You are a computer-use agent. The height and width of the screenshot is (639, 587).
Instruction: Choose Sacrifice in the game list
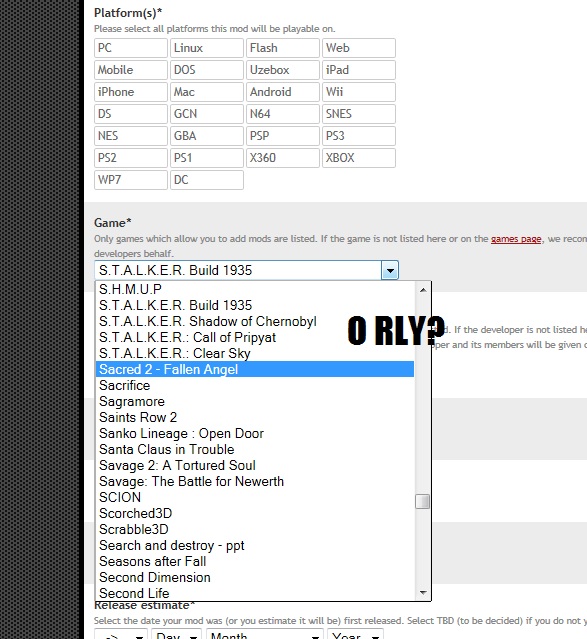point(255,385)
